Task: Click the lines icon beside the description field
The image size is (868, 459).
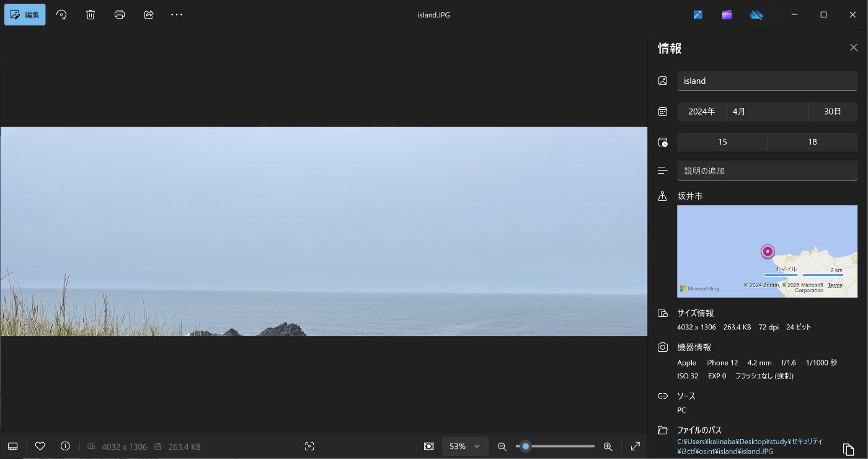Action: pos(663,171)
